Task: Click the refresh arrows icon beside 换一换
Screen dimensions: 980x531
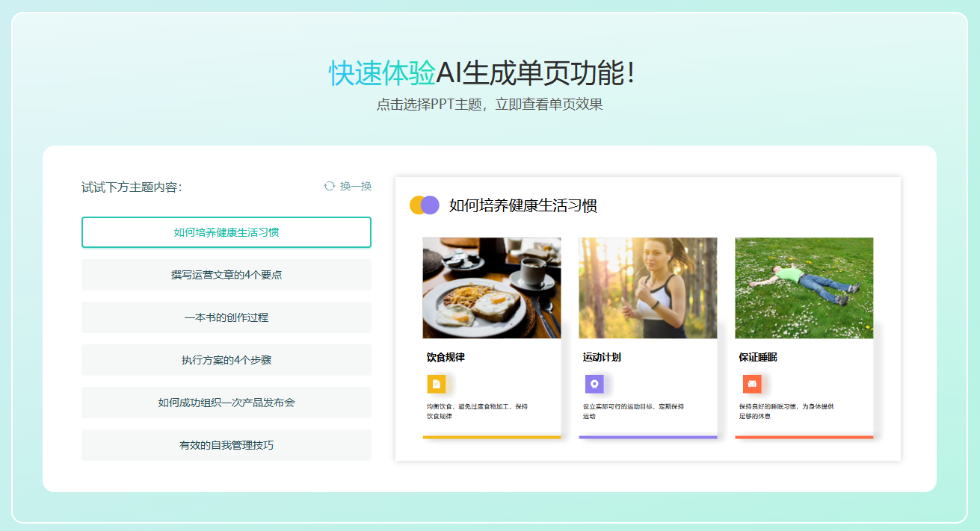Action: pos(330,186)
